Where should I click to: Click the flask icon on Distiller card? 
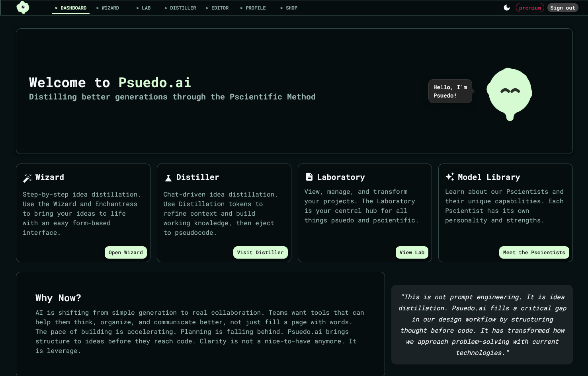coord(168,178)
